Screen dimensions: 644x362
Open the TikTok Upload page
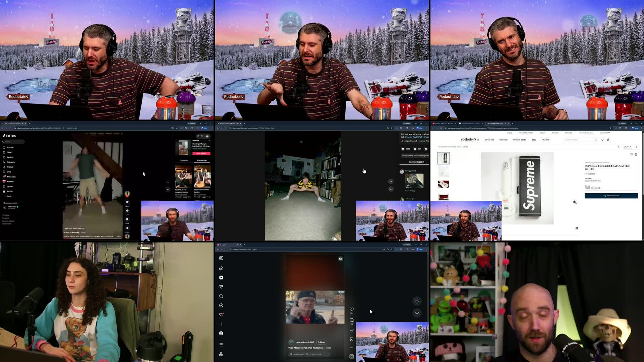pyautogui.click(x=10, y=186)
